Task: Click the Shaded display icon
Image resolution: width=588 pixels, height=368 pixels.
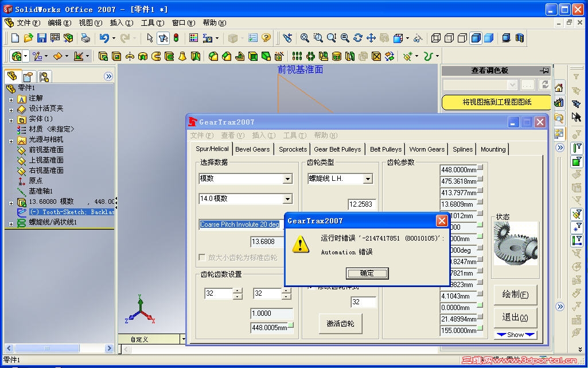Action: [489, 38]
